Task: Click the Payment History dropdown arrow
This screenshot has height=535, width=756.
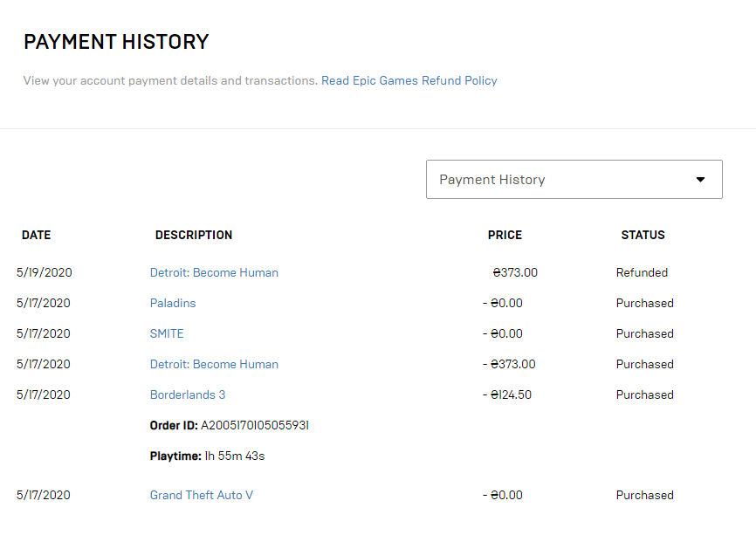Action: tap(700, 179)
